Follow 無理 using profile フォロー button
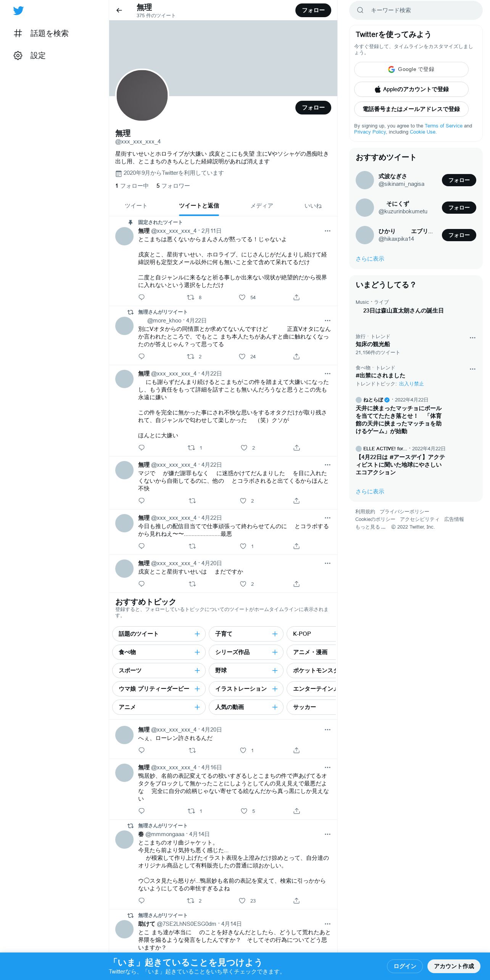Image resolution: width=490 pixels, height=980 pixels. [x=313, y=108]
